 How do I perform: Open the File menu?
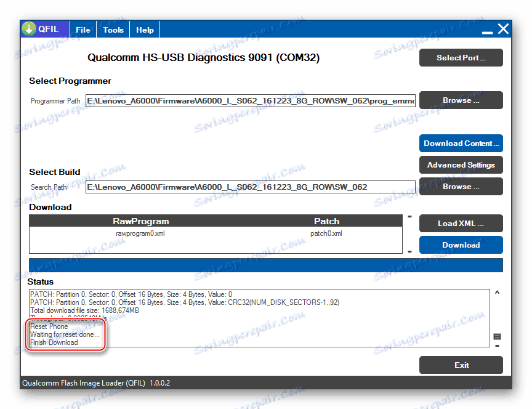[x=83, y=30]
